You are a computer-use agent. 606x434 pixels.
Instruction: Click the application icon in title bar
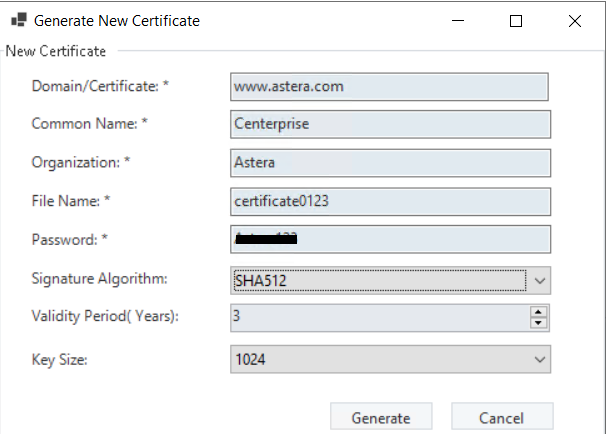pos(18,20)
